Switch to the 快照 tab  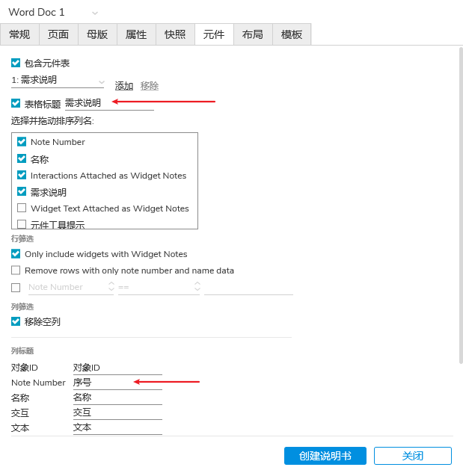tap(175, 34)
